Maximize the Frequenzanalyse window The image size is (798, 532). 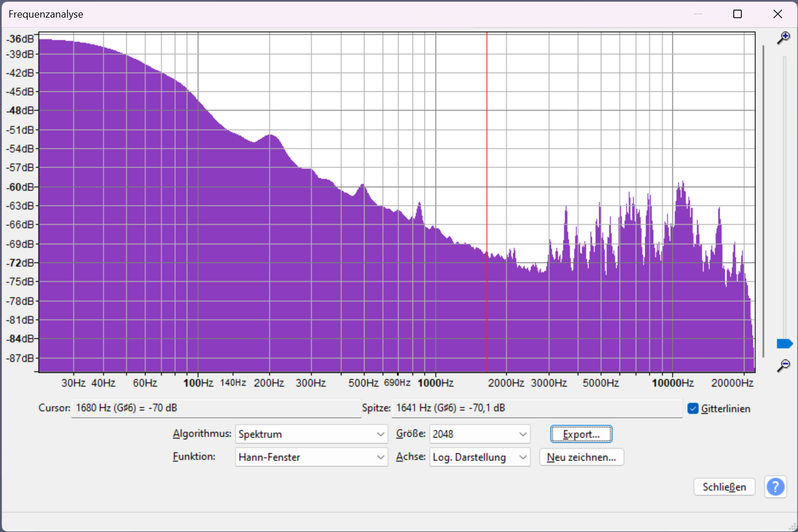point(737,14)
